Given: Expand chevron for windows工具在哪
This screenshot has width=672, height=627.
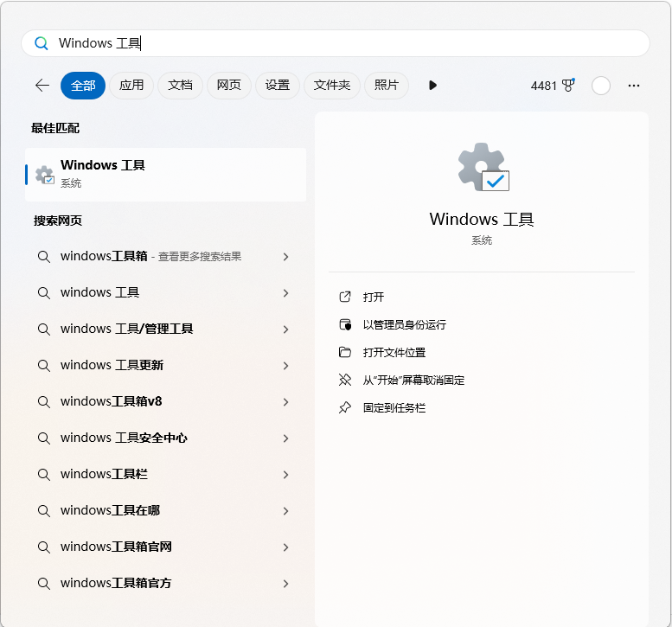Looking at the screenshot, I should 286,511.
